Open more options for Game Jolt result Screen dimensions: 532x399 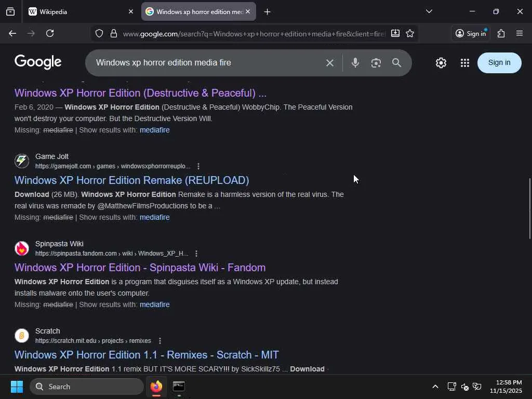(x=198, y=166)
